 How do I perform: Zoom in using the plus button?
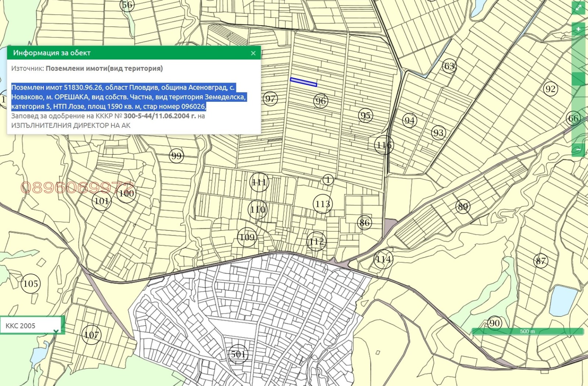(x=578, y=29)
